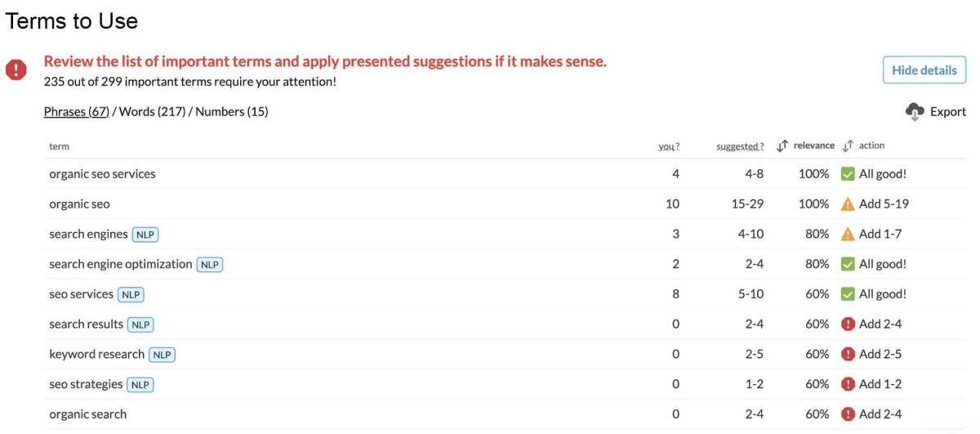980x434 pixels.
Task: Click the red alert icon beside the review message
Action: (x=16, y=70)
